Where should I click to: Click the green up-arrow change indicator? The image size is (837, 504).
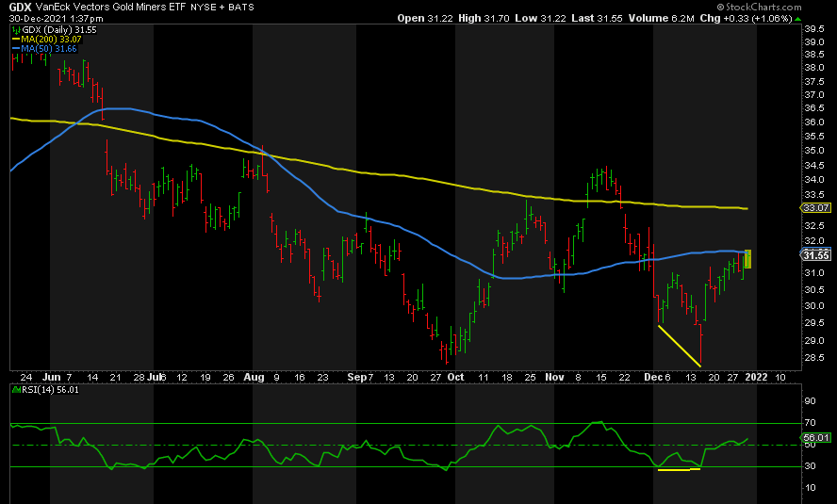tap(798, 19)
